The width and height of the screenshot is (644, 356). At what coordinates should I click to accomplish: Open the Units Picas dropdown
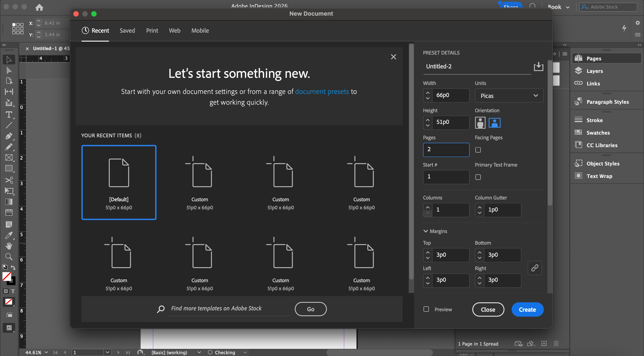pos(509,96)
